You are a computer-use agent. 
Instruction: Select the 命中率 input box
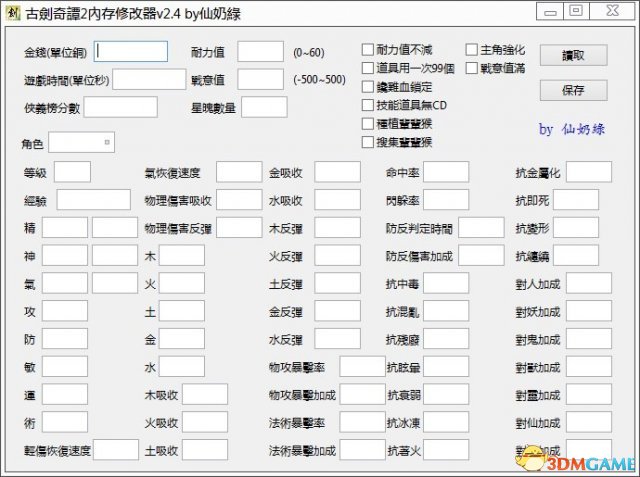(444, 172)
